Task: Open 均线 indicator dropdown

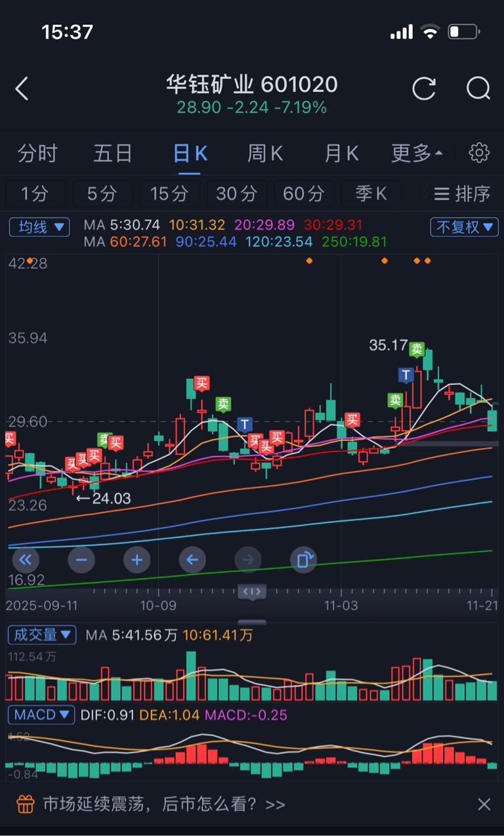Action: 39,227
